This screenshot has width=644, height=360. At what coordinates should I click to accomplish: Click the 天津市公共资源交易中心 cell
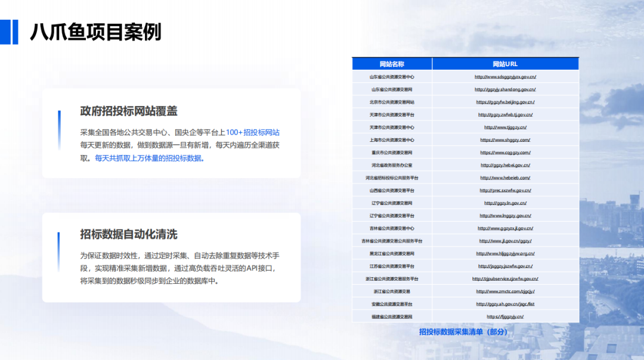pyautogui.click(x=392, y=128)
